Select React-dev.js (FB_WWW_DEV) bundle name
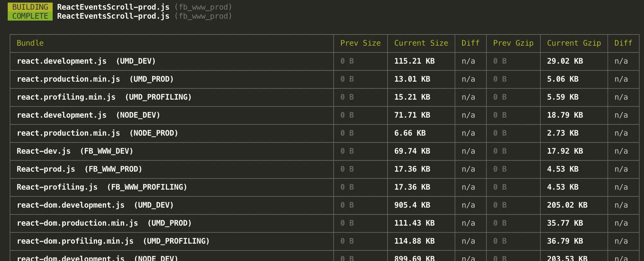The image size is (644, 261). coord(75,151)
